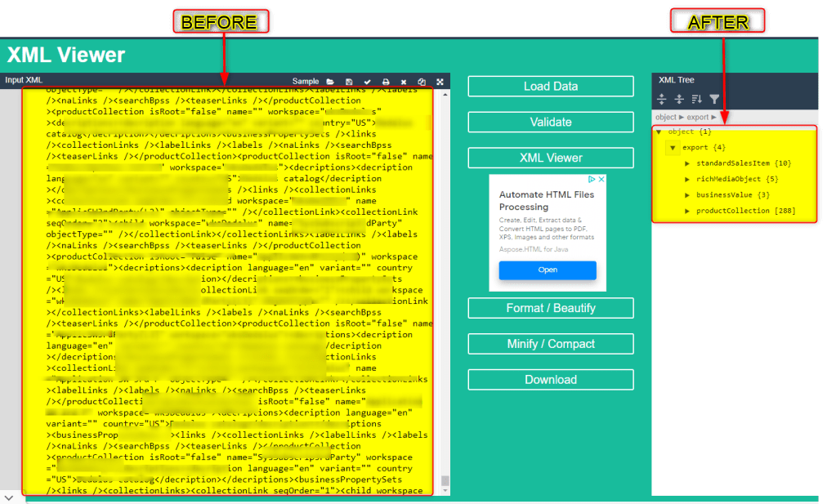Viewport: 836px width, 504px height.
Task: Expand the productCollection node
Action: 687,212
